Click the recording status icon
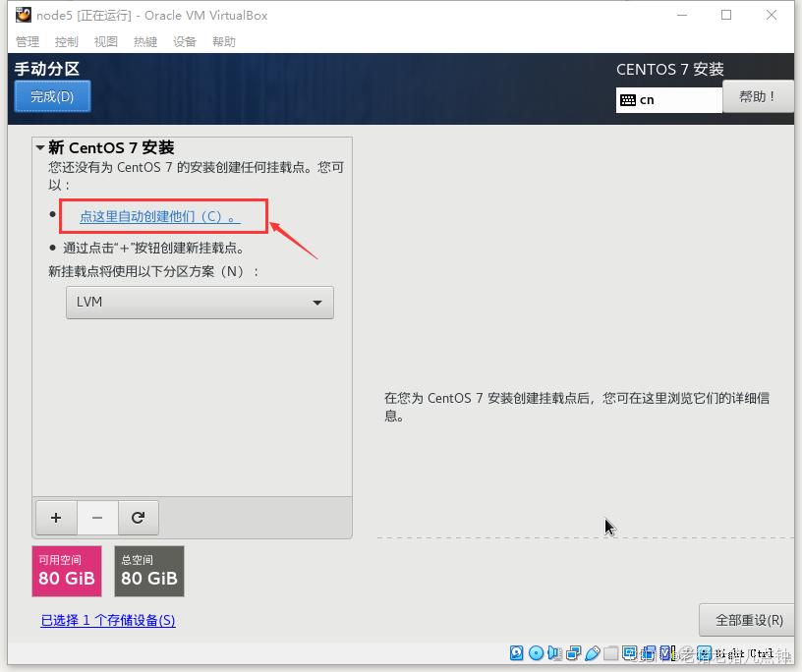 [649, 653]
